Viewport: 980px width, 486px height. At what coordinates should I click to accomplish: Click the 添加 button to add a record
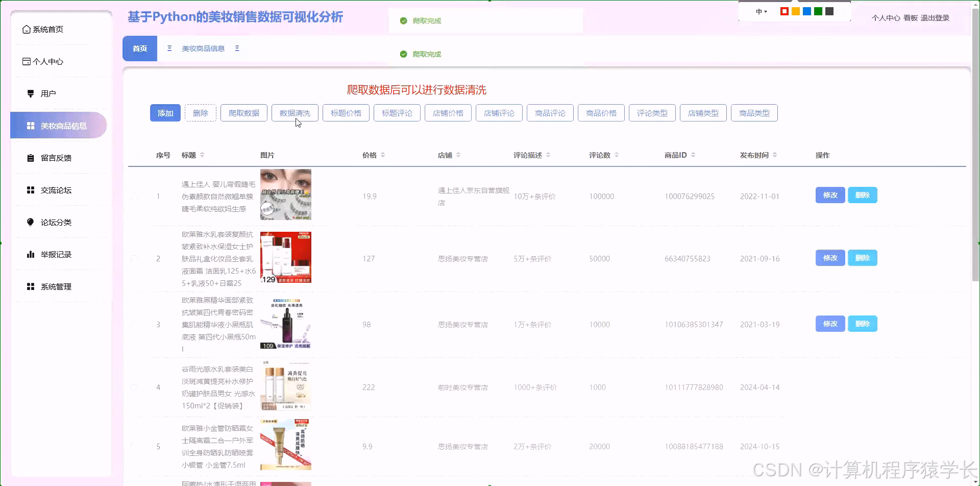click(165, 113)
